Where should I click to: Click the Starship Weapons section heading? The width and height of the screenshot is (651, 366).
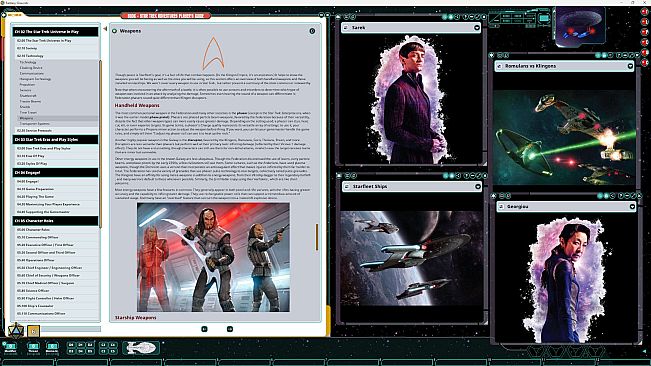click(x=136, y=317)
